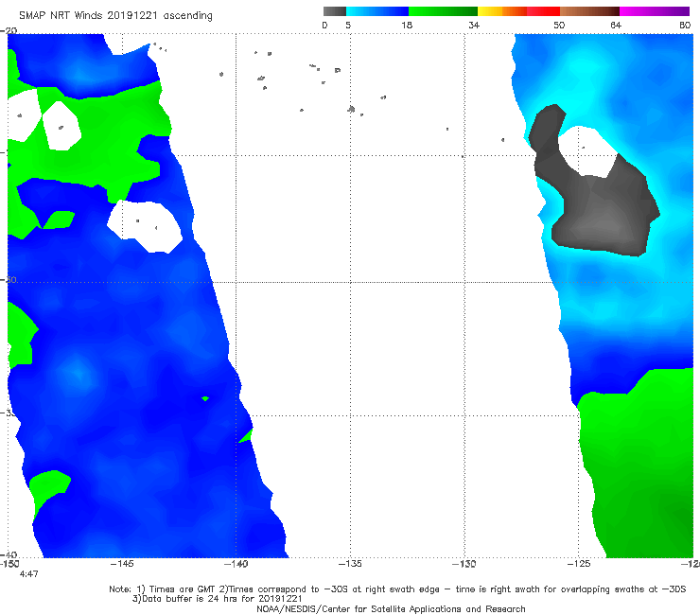Screen dimensions: 700x615
Task: Click the longitude label '-135'
Action: [x=350, y=564]
